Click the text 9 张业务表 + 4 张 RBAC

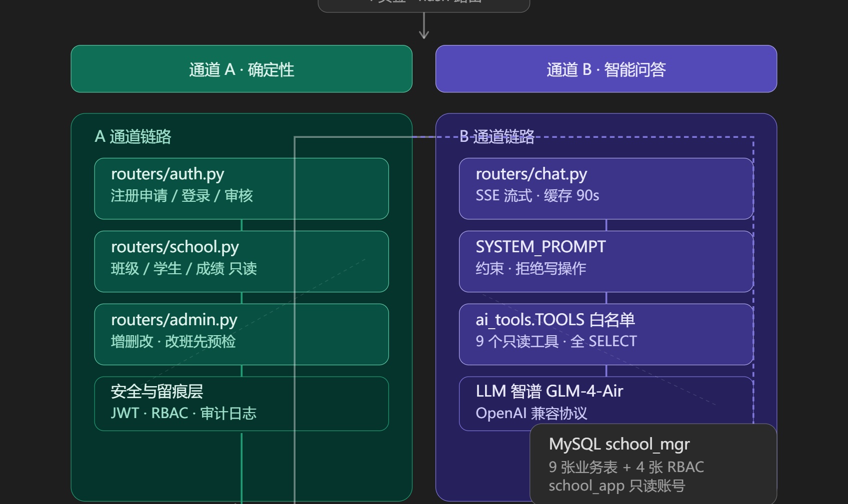tap(626, 467)
